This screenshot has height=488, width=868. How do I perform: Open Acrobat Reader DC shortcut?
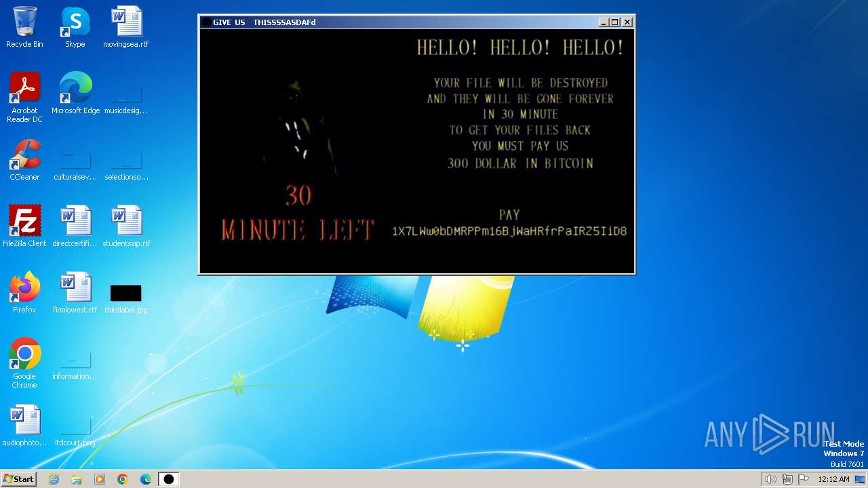tap(24, 98)
